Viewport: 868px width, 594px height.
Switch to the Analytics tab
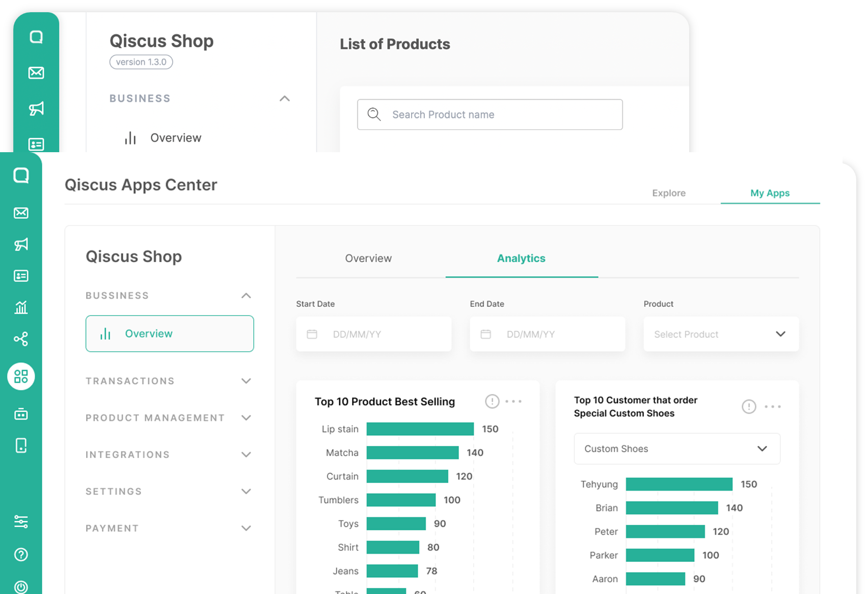[521, 258]
